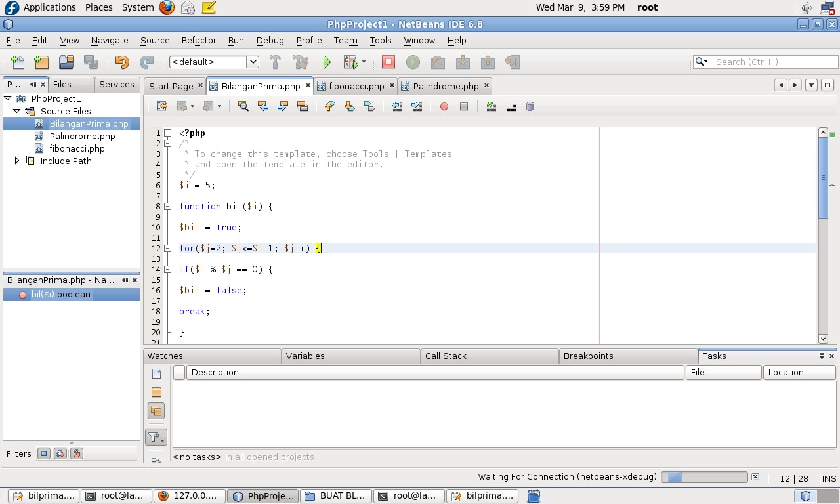The height and width of the screenshot is (504, 840).
Task: Click the Continue debugger green circle icon
Action: (x=413, y=62)
